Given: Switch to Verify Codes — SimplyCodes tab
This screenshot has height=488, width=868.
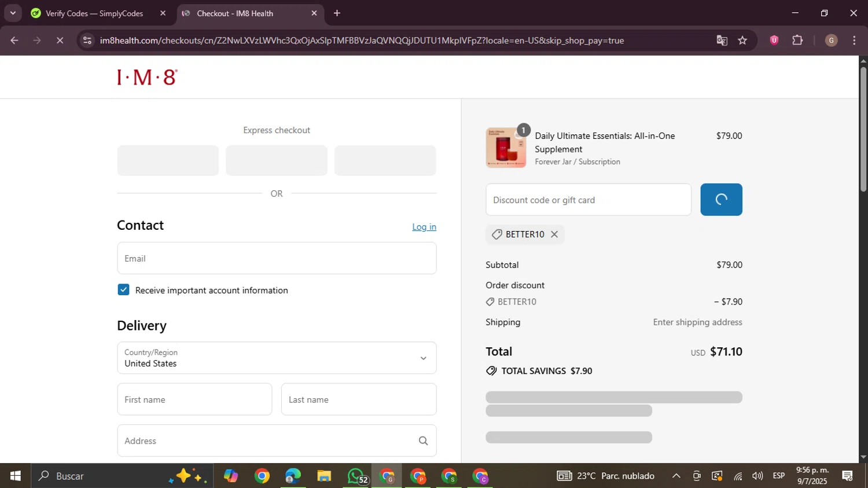Looking at the screenshot, I should [95, 13].
